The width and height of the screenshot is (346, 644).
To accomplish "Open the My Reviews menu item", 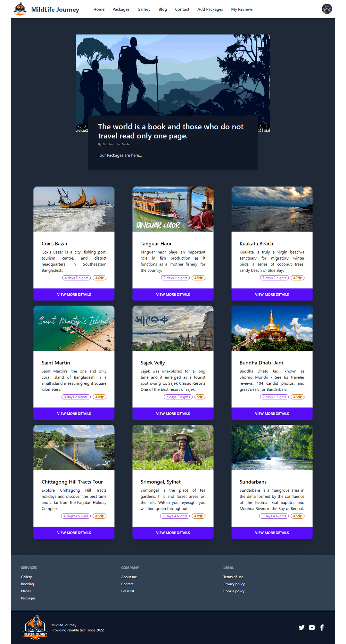I will click(x=242, y=9).
